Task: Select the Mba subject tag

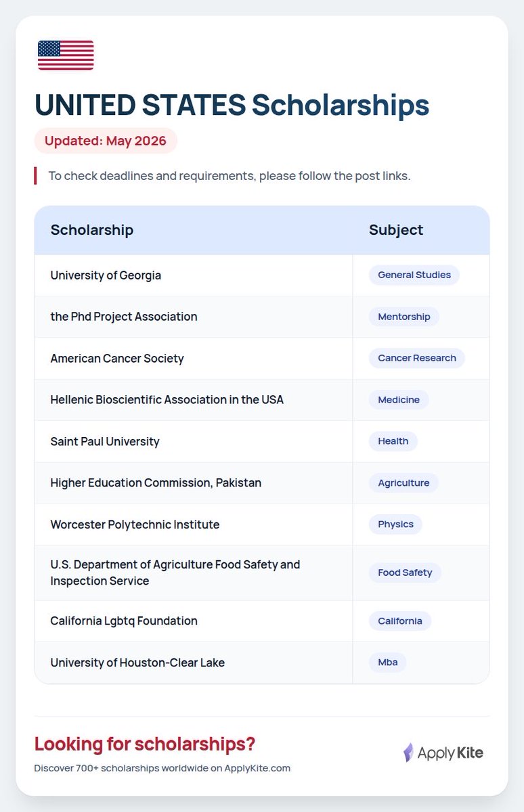Action: (x=388, y=662)
